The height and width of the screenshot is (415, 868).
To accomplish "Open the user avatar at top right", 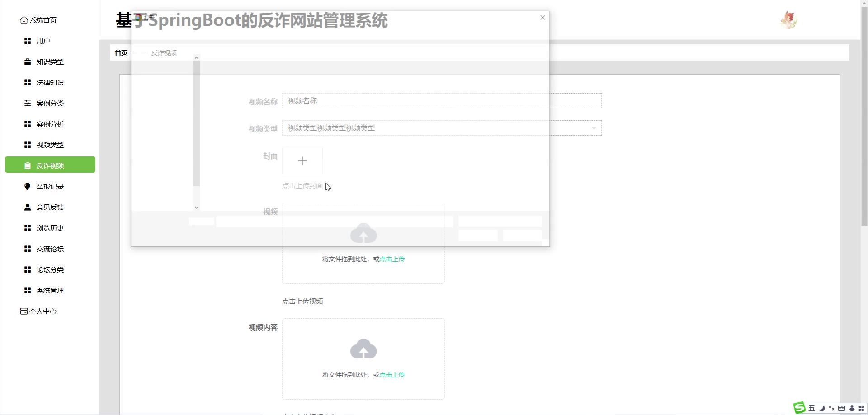I will point(788,20).
